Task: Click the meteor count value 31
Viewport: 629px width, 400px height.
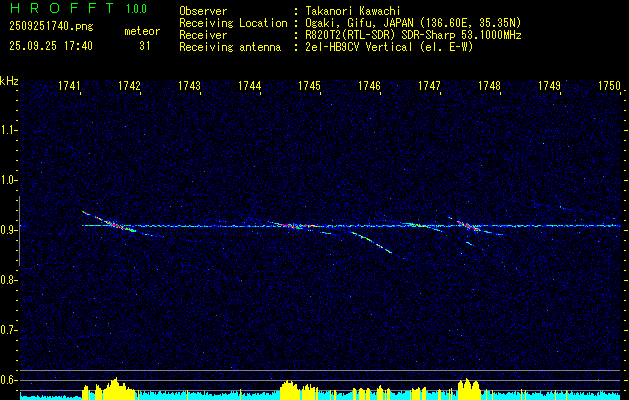Action: pyautogui.click(x=145, y=46)
